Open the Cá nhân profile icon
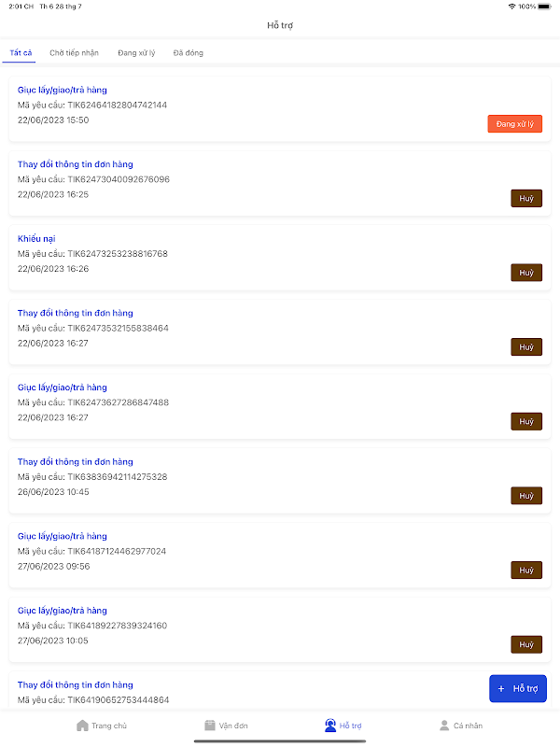 [444, 726]
